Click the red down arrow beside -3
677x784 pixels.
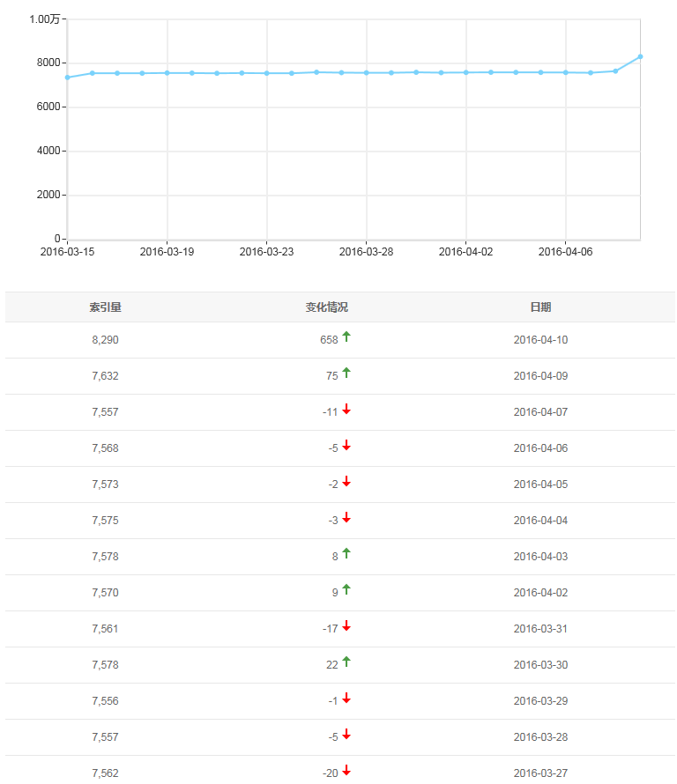point(346,517)
